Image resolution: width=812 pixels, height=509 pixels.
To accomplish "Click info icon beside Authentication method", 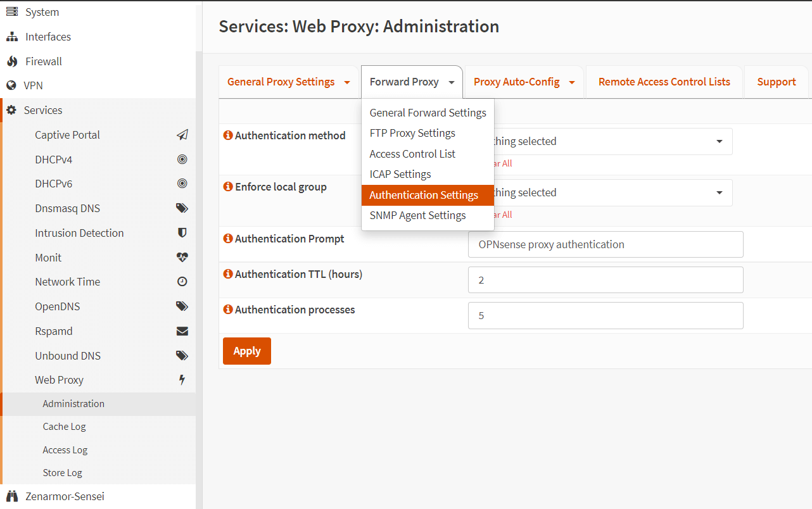I will [228, 135].
